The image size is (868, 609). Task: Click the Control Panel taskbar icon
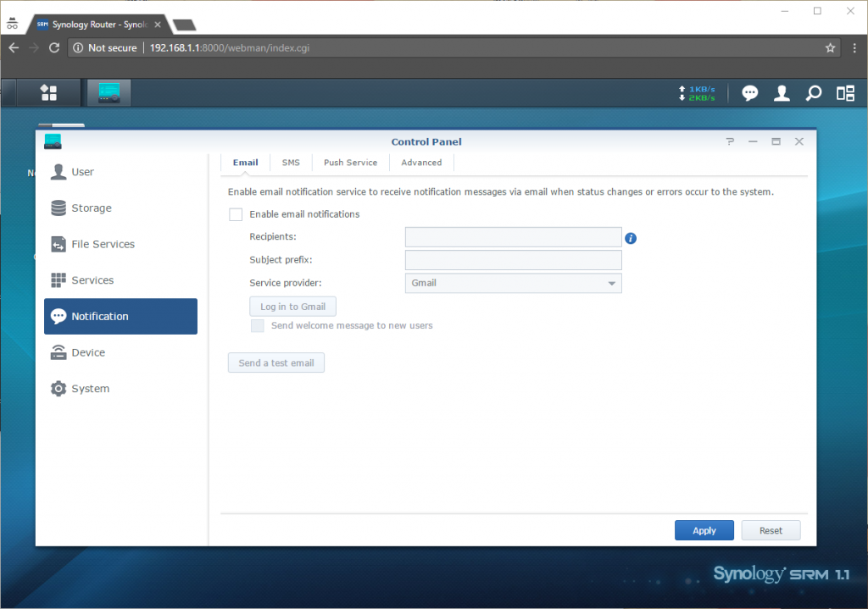coord(108,93)
